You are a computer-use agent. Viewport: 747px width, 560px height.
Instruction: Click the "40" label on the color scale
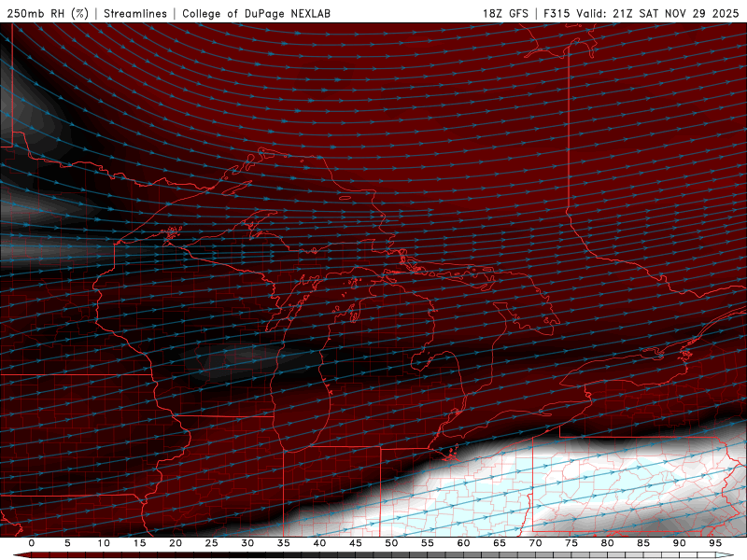[x=319, y=543]
